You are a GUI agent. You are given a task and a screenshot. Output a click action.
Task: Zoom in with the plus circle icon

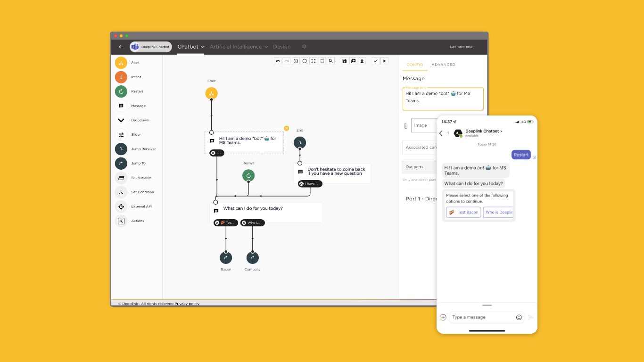tap(296, 61)
